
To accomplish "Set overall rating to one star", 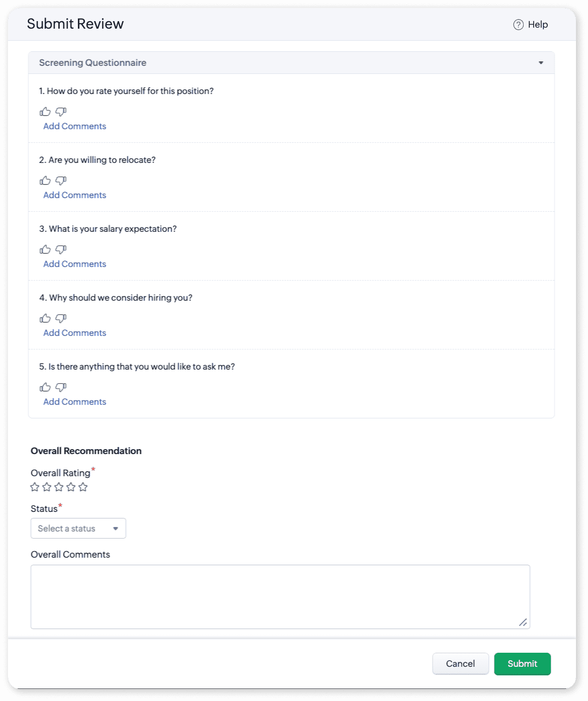I will click(x=35, y=487).
